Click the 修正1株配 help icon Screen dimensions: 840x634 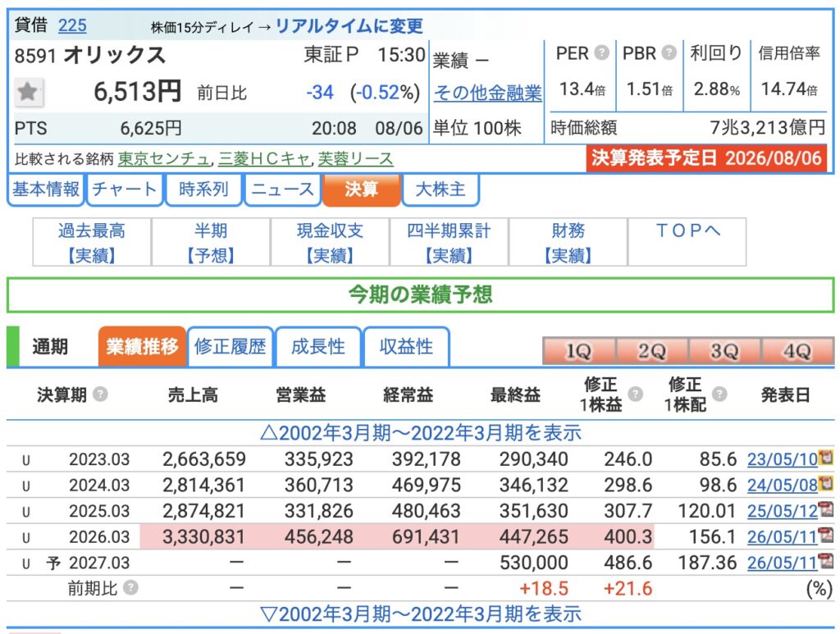tap(719, 395)
